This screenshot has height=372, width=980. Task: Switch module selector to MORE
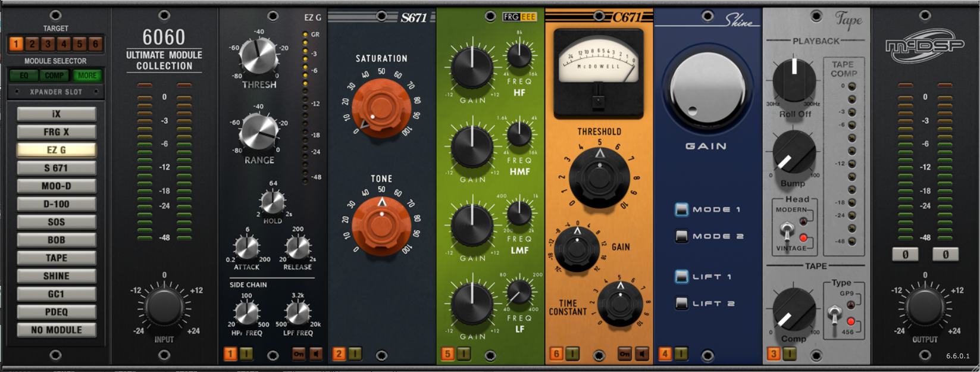[87, 76]
